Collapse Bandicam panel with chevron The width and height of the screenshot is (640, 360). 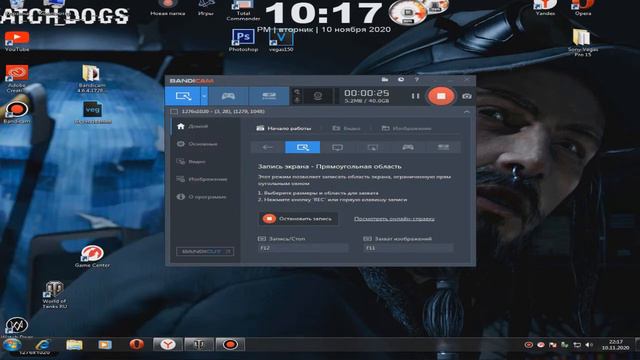(x=467, y=111)
